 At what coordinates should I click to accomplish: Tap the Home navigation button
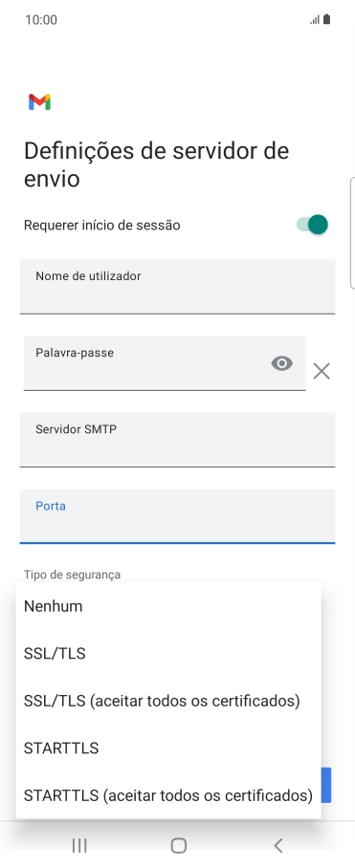coord(178,845)
